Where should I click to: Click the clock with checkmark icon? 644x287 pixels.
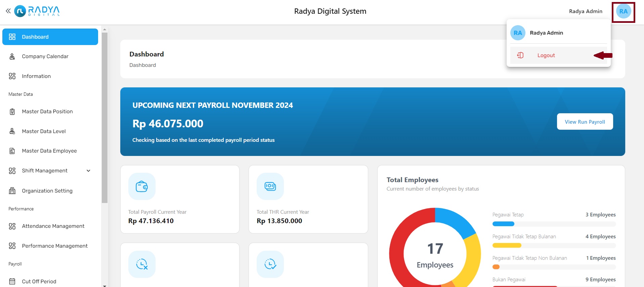coord(270,264)
